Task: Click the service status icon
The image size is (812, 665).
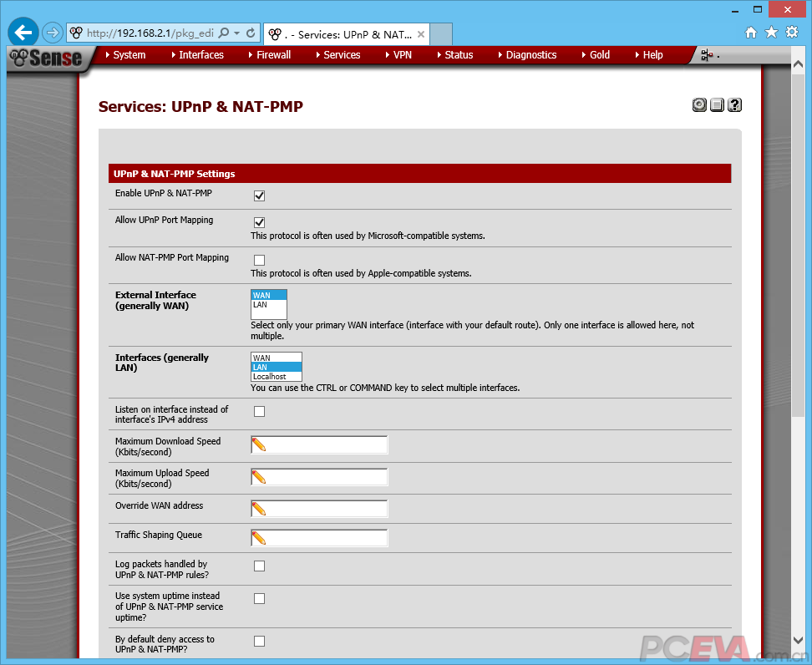Action: (699, 104)
